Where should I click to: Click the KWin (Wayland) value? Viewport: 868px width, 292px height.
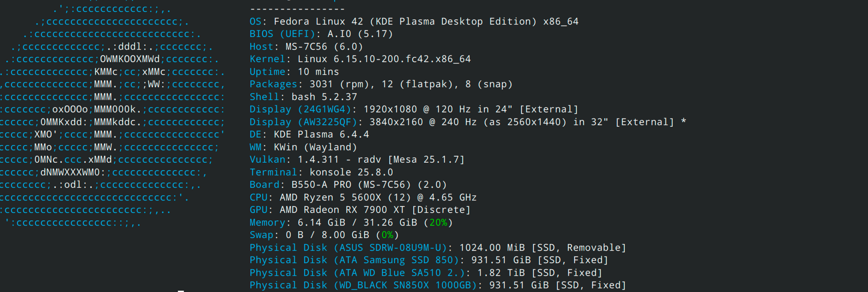click(x=315, y=147)
